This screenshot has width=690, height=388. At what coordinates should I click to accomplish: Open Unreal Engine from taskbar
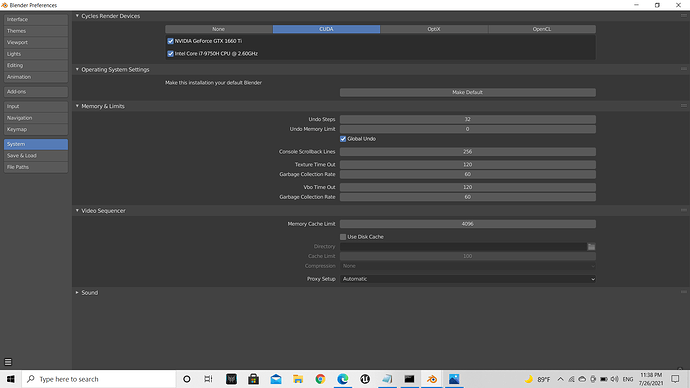(x=365, y=379)
